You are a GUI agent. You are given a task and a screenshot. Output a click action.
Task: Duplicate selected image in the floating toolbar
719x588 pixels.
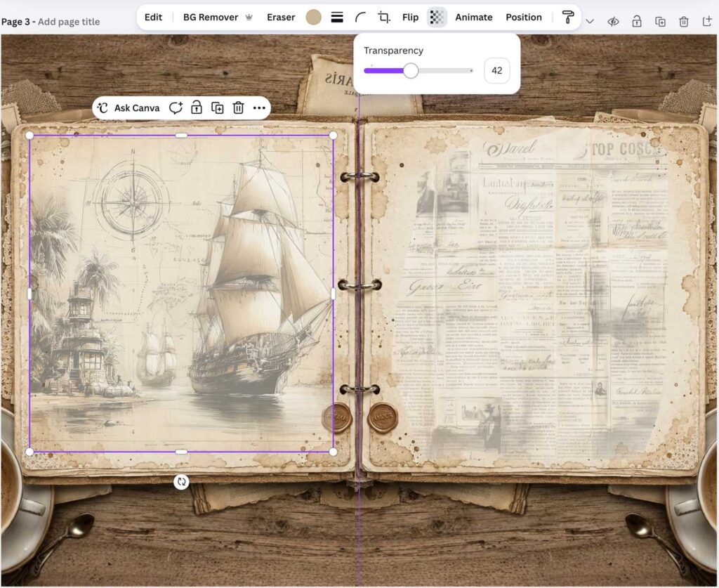point(218,108)
